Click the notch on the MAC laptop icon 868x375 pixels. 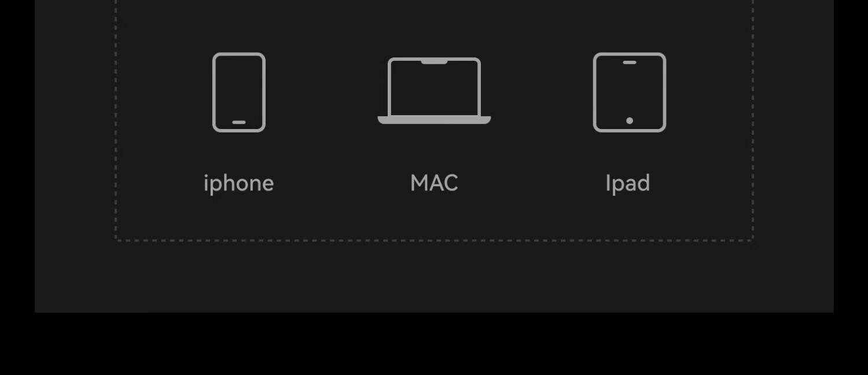coord(434,61)
